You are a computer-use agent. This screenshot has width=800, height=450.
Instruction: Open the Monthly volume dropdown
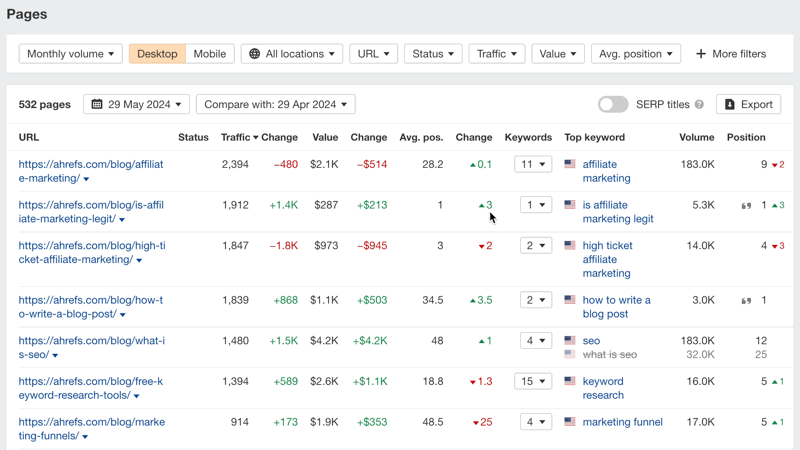point(70,54)
